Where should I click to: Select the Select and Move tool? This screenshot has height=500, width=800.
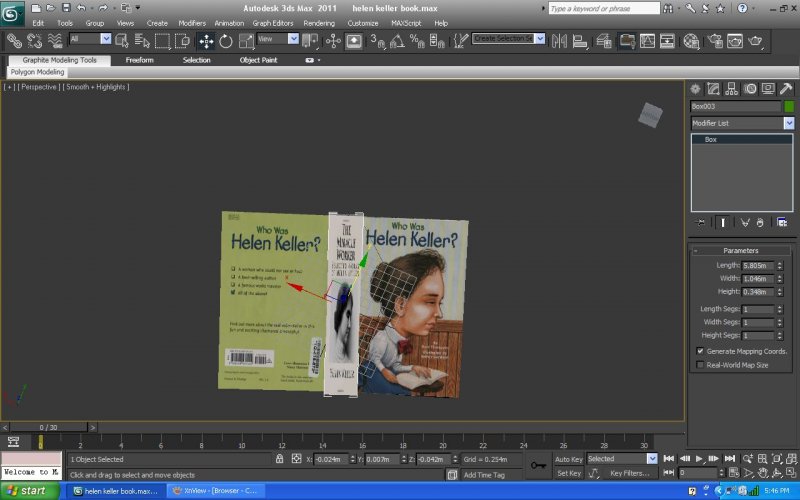coord(206,41)
